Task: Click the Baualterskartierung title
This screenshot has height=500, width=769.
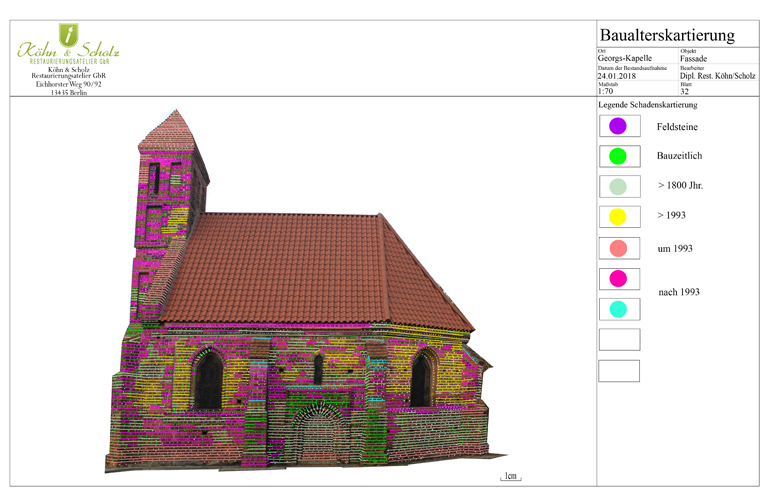Action: [x=667, y=35]
